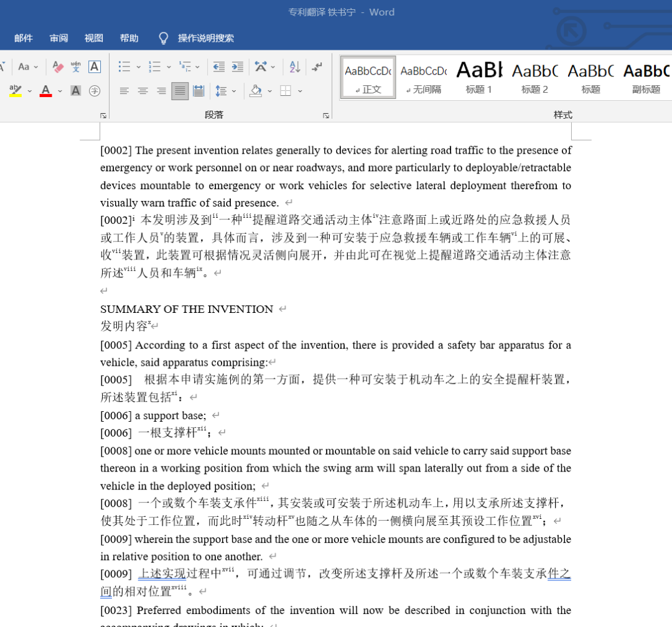Open the Font dialog launcher
Image resolution: width=672 pixels, height=627 pixels.
pyautogui.click(x=103, y=115)
